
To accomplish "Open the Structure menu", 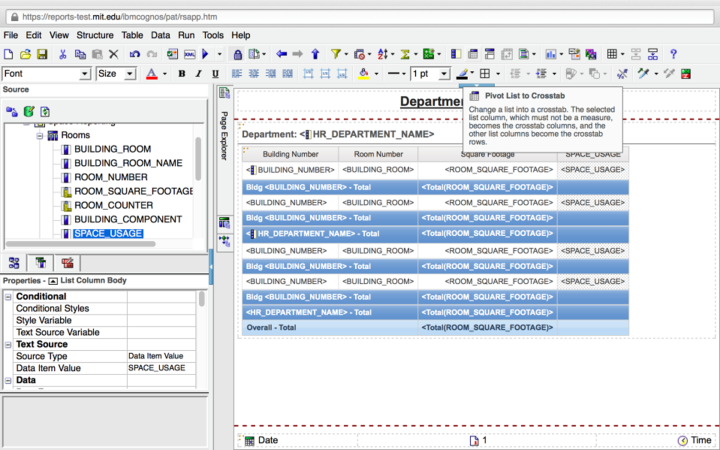I will click(95, 35).
